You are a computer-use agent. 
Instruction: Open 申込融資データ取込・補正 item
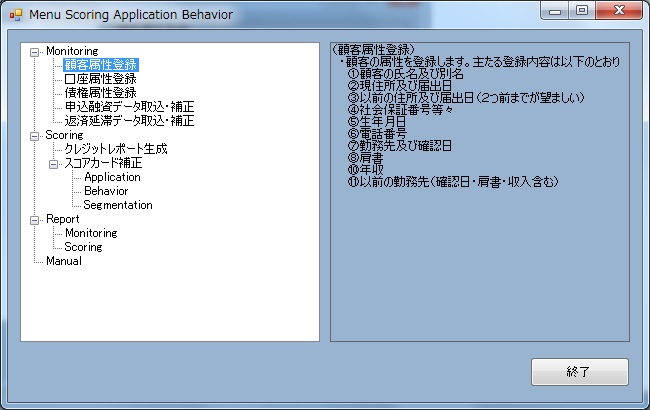point(129,107)
